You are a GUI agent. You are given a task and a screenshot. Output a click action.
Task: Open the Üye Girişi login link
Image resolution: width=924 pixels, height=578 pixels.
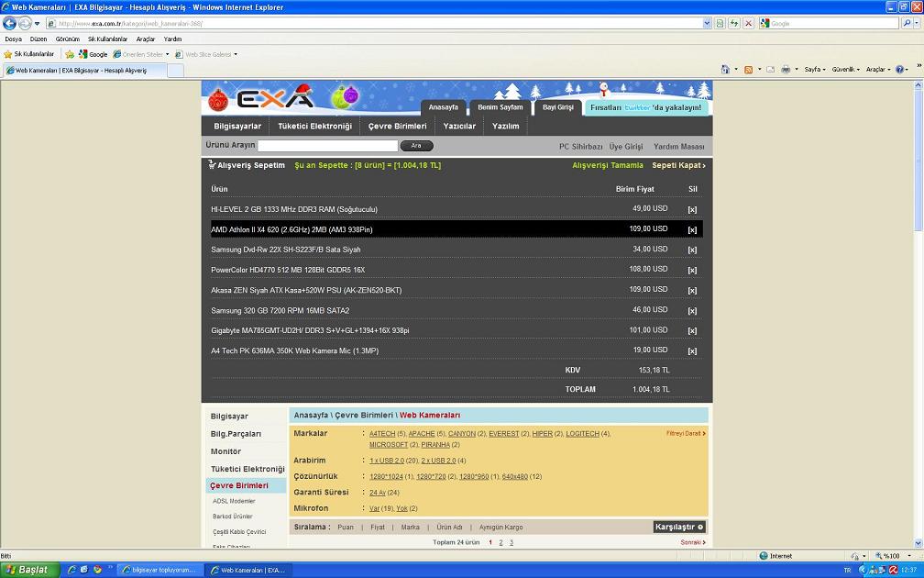(x=626, y=146)
